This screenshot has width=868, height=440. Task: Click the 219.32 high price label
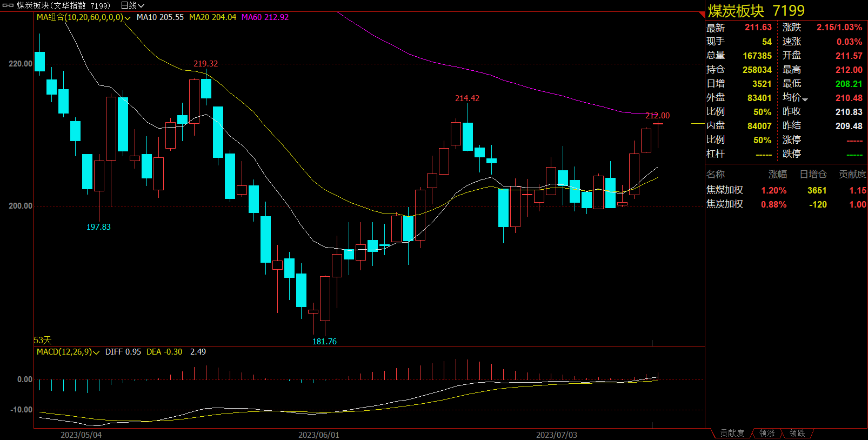tap(206, 64)
